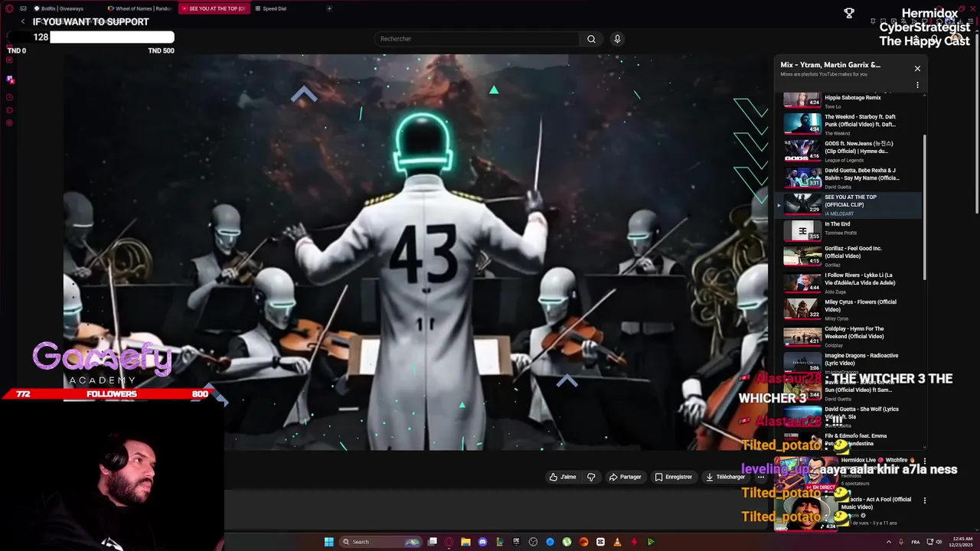Image resolution: width=980 pixels, height=551 pixels.
Task: Click the YouTube search magnifier icon
Action: click(x=591, y=39)
